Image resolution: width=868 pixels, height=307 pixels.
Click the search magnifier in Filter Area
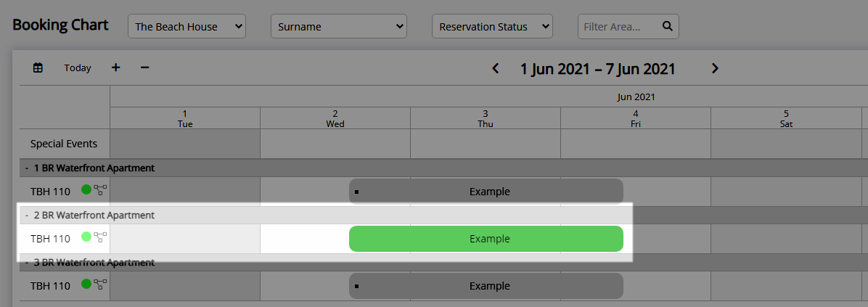point(667,26)
